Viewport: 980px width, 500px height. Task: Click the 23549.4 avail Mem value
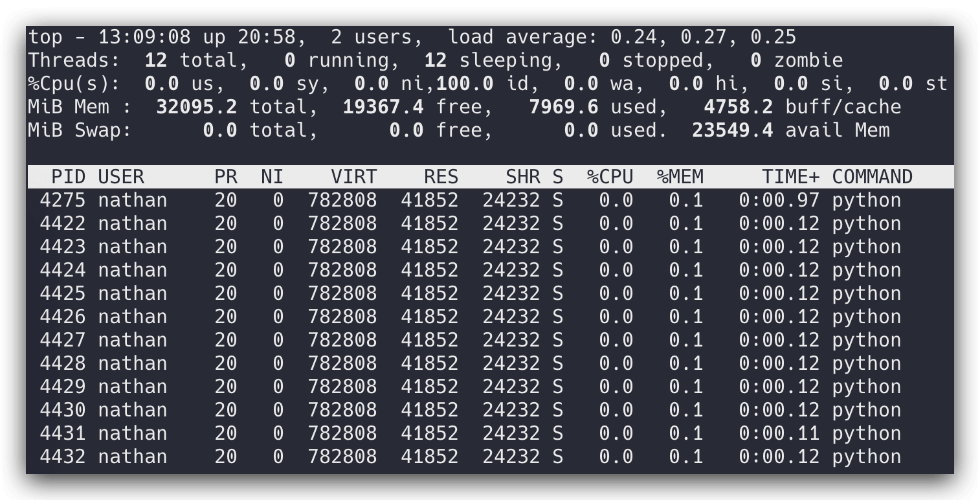(732, 130)
